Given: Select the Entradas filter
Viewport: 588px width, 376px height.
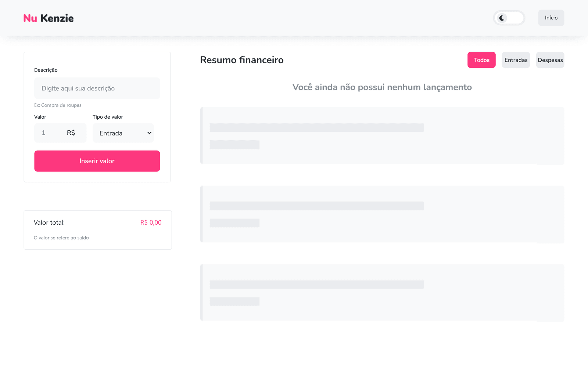Looking at the screenshot, I should [516, 60].
